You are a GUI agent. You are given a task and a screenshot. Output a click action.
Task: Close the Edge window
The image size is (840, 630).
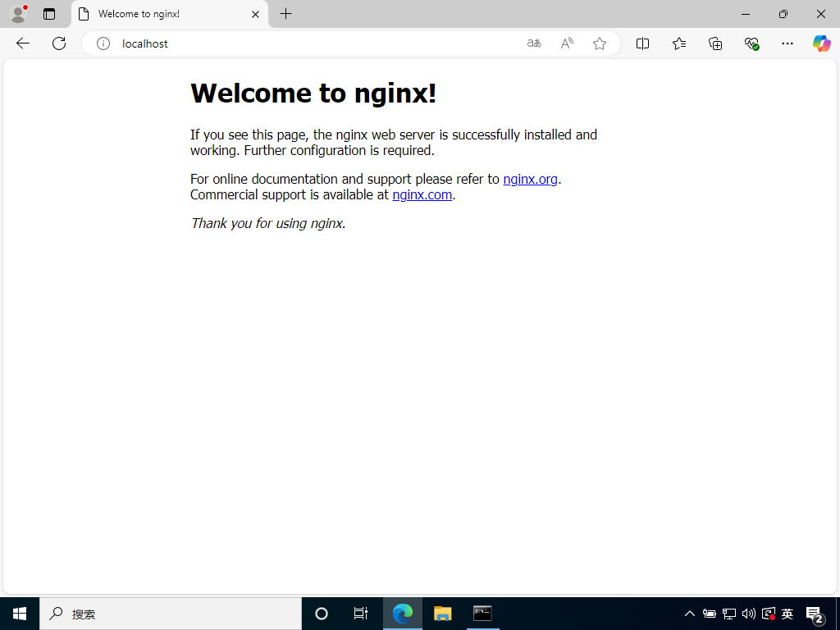click(x=820, y=14)
